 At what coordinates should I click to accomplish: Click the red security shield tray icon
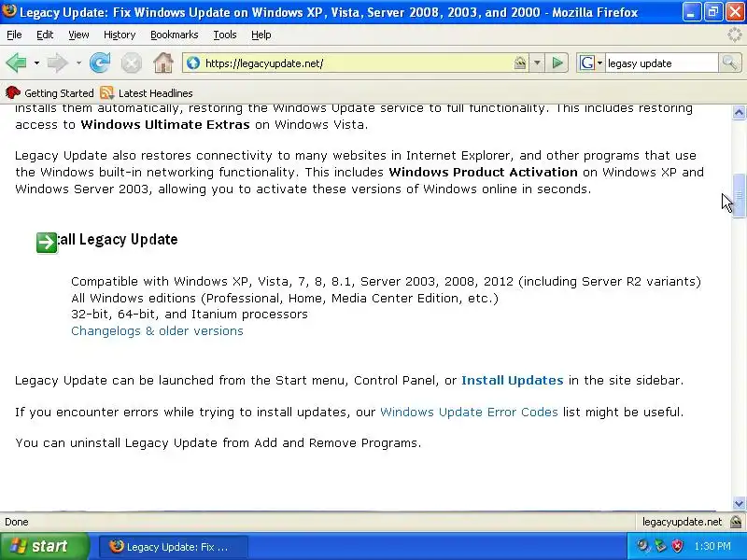677,546
